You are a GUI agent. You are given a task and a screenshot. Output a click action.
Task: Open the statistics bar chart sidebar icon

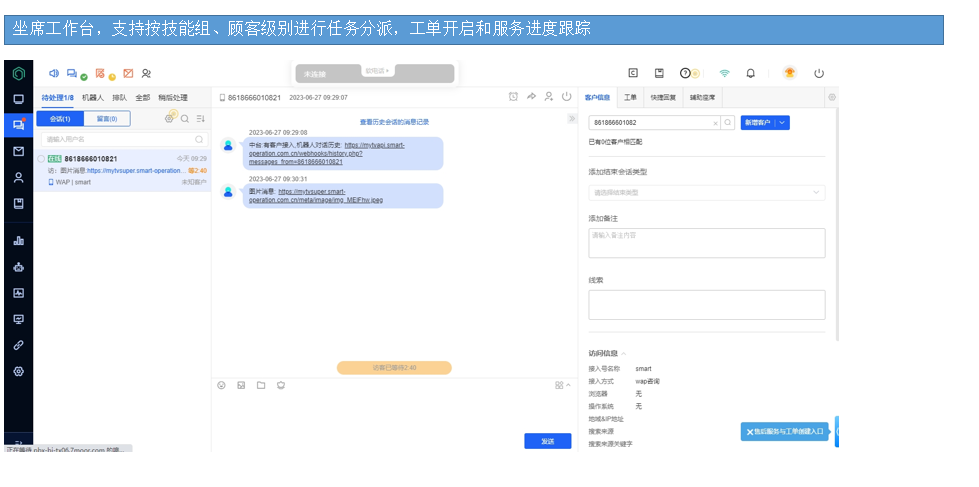coord(18,241)
